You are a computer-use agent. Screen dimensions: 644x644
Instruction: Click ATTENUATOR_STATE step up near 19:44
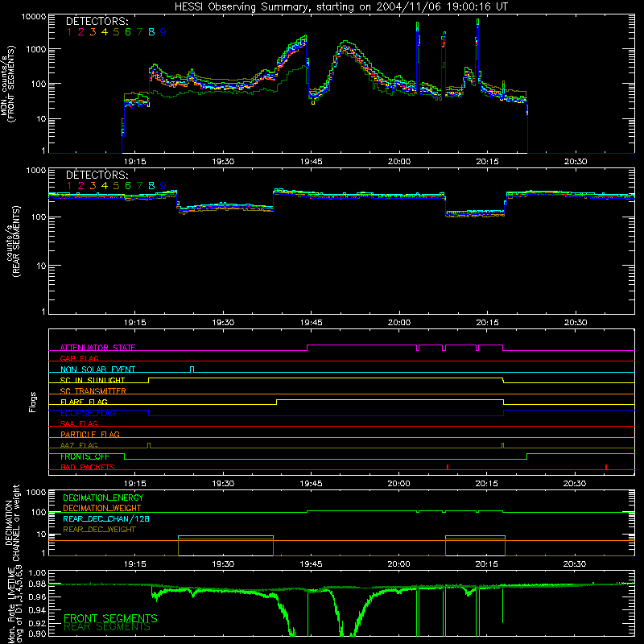[x=308, y=348]
